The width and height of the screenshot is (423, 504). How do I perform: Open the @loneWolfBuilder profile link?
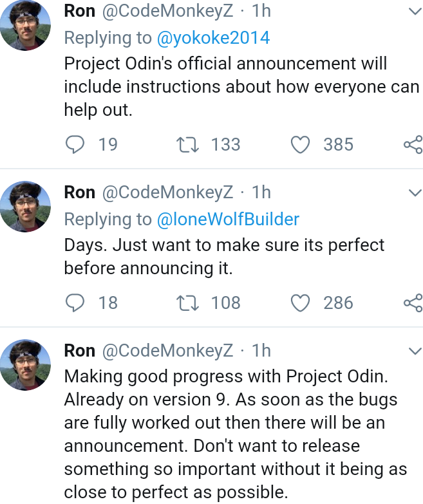point(228,219)
